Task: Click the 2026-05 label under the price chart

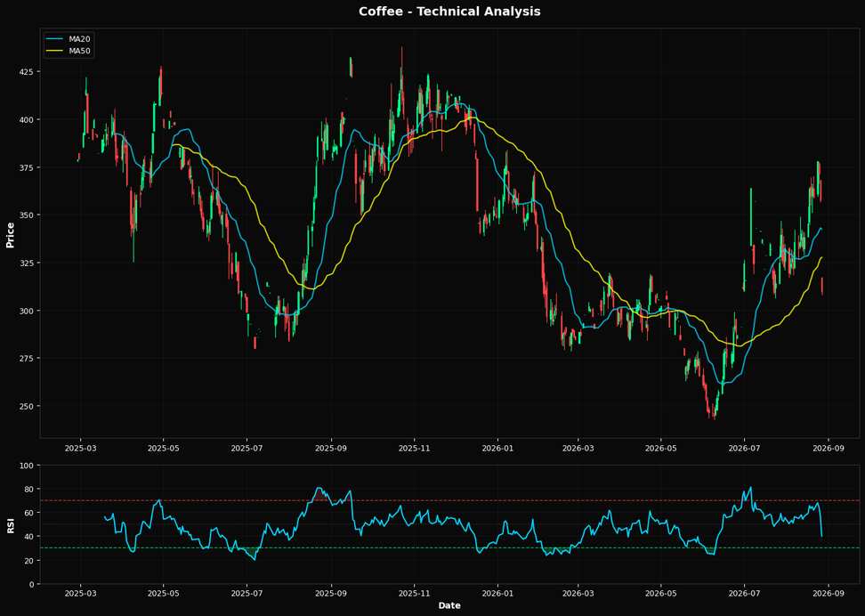Action: coord(661,448)
